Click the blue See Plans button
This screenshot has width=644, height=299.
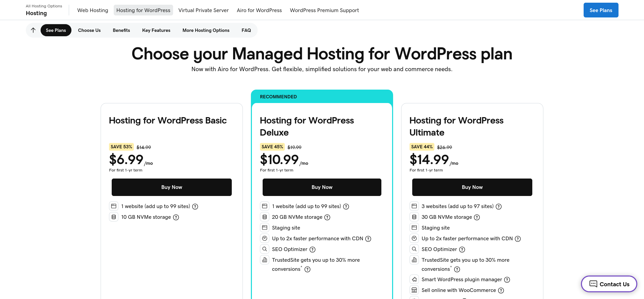(x=601, y=10)
